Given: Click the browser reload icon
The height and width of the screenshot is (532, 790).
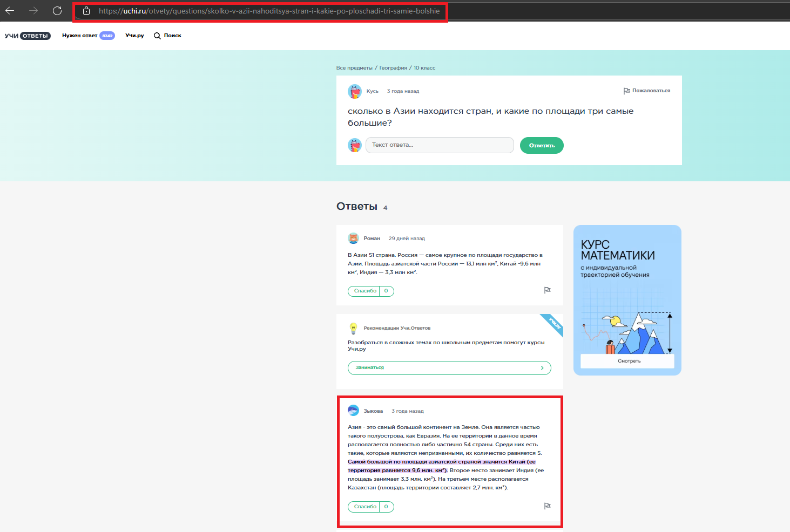Looking at the screenshot, I should (x=57, y=11).
